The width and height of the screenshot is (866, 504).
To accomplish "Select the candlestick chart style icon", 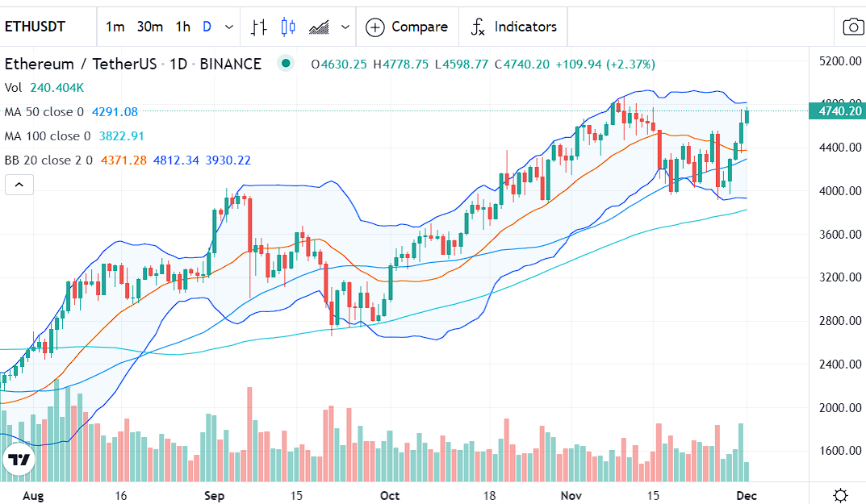I will [288, 27].
